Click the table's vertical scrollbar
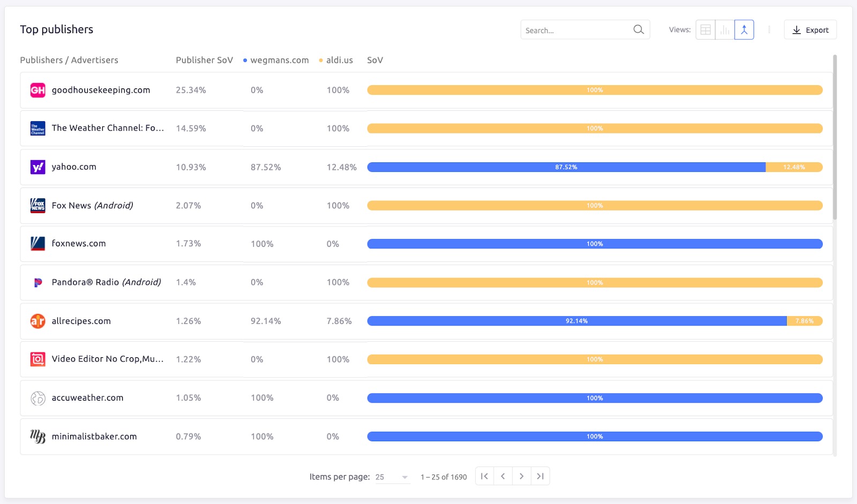 [x=835, y=137]
